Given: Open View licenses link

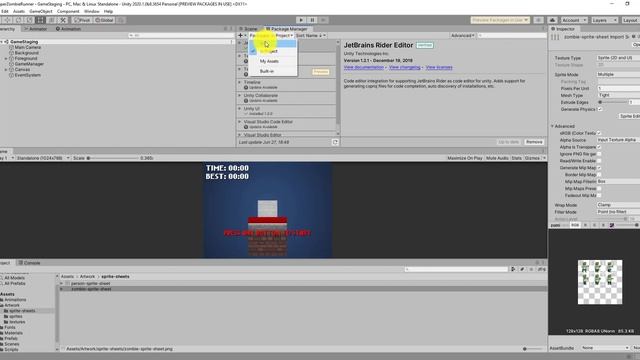Looking at the screenshot, I should coord(439,67).
